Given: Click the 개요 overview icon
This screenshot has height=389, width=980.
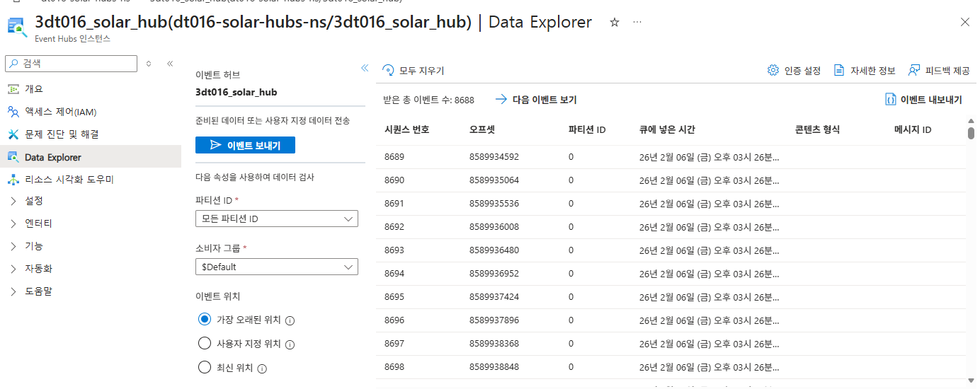Looking at the screenshot, I should click(13, 89).
